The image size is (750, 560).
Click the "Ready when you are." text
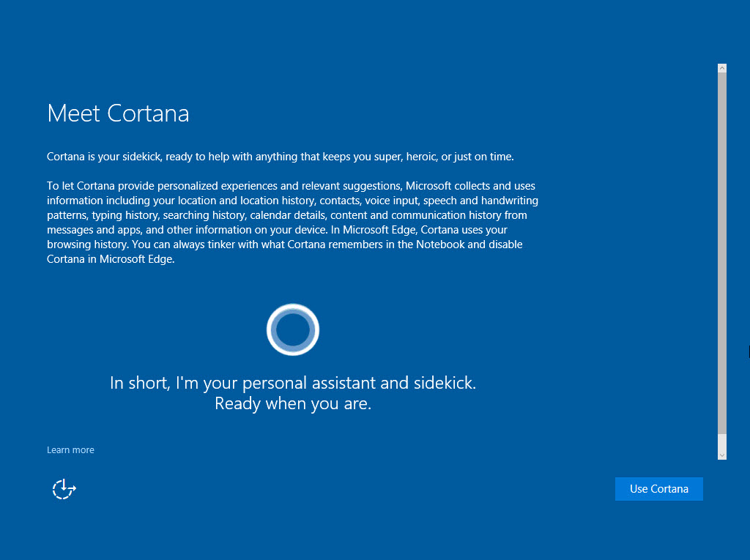click(x=293, y=403)
